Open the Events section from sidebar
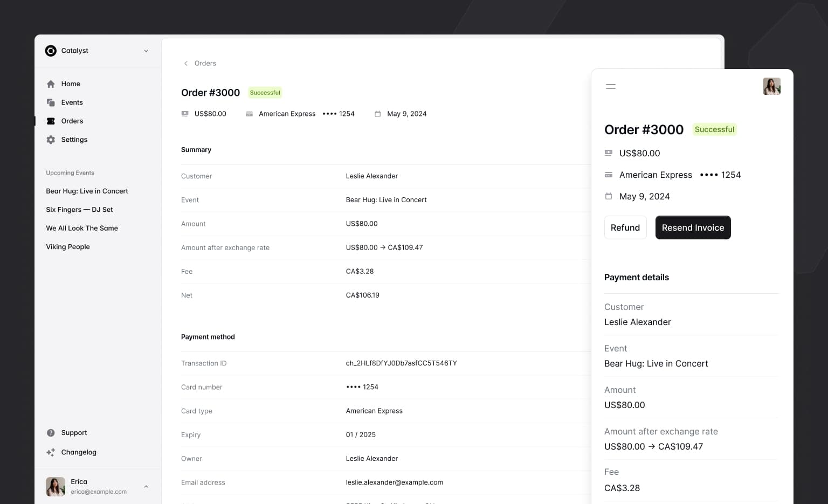Image resolution: width=828 pixels, height=504 pixels. click(73, 102)
